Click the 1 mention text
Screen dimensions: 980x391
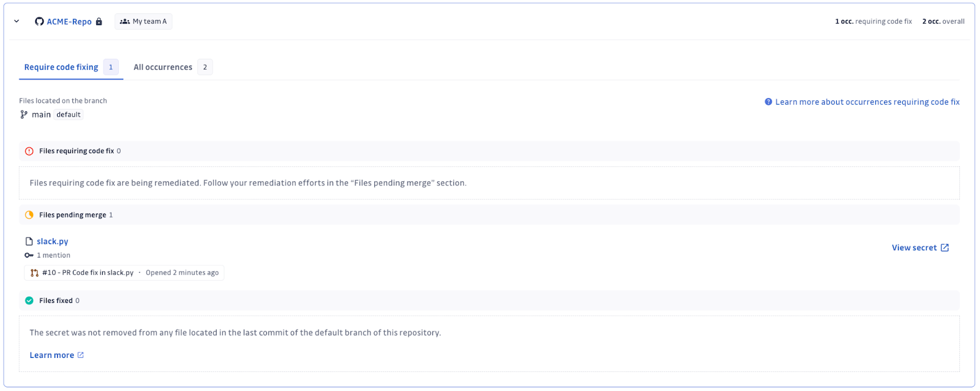[x=53, y=255]
